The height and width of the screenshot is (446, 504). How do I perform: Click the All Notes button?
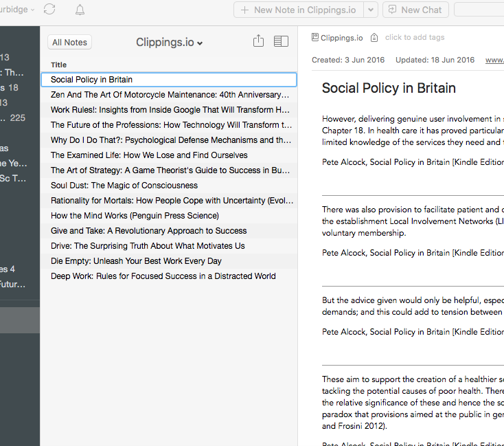69,43
